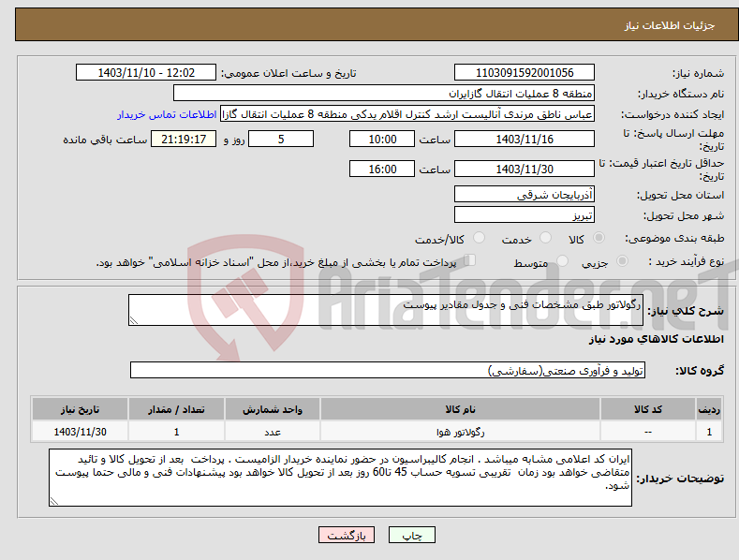Image resolution: width=739 pixels, height=560 pixels.
Task: Click the تعداد / مقدار column header
Action: pos(176,409)
